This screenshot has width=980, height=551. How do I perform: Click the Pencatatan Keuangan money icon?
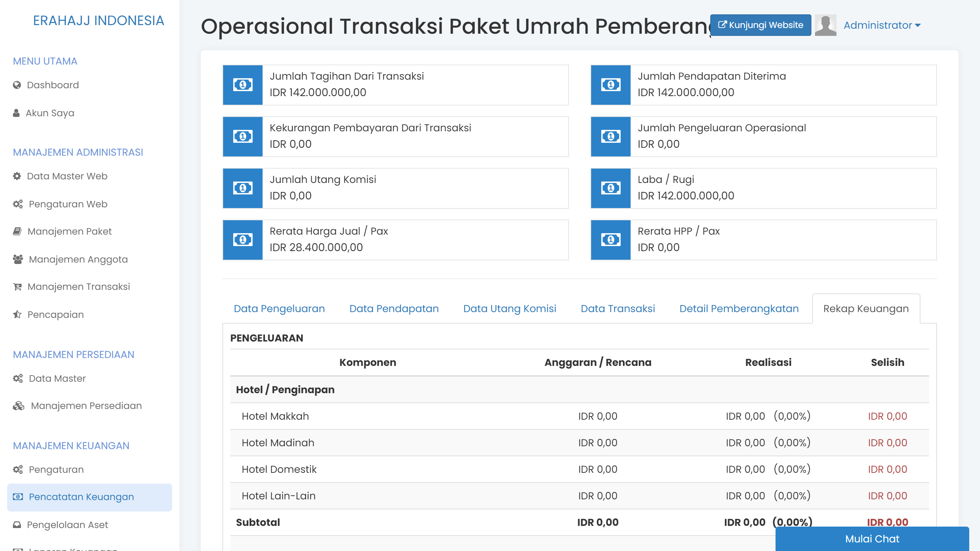tap(18, 496)
